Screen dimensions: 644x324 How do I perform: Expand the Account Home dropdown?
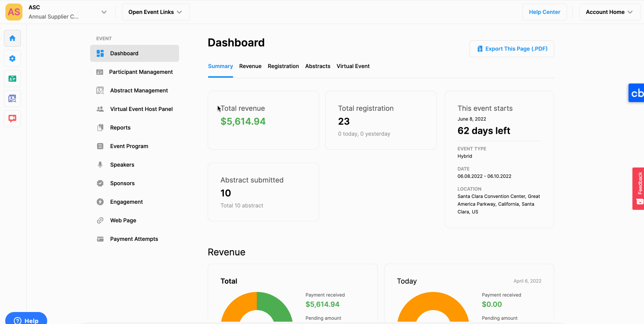pyautogui.click(x=609, y=12)
